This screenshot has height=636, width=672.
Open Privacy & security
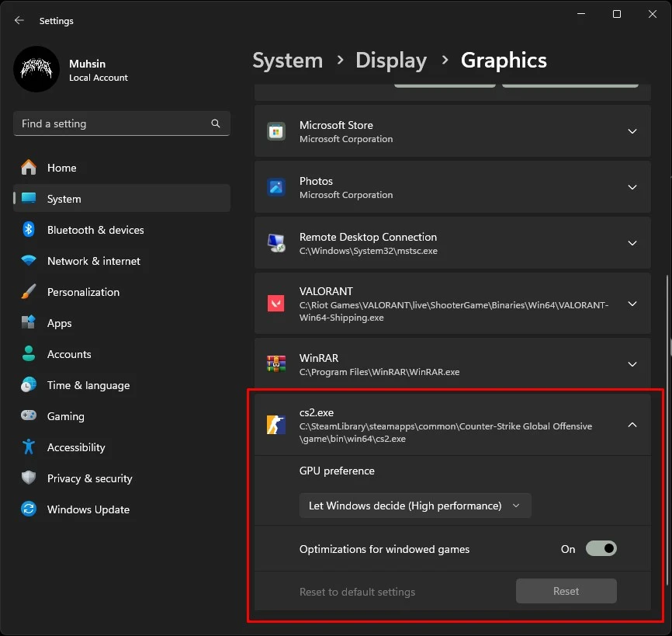click(x=122, y=478)
